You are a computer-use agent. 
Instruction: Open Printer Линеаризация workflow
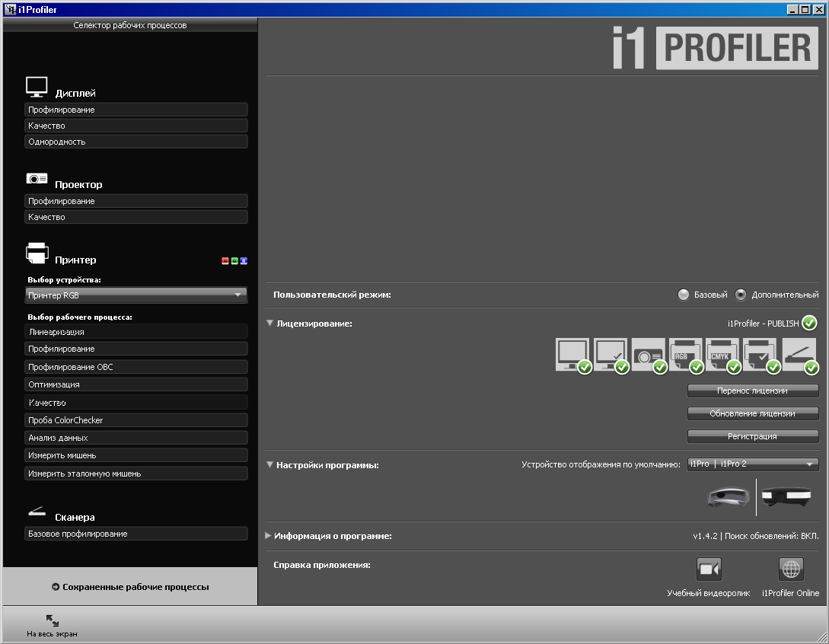pyautogui.click(x=136, y=332)
